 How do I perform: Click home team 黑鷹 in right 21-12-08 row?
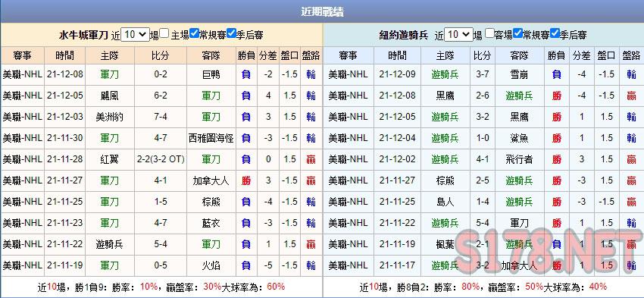click(x=445, y=96)
